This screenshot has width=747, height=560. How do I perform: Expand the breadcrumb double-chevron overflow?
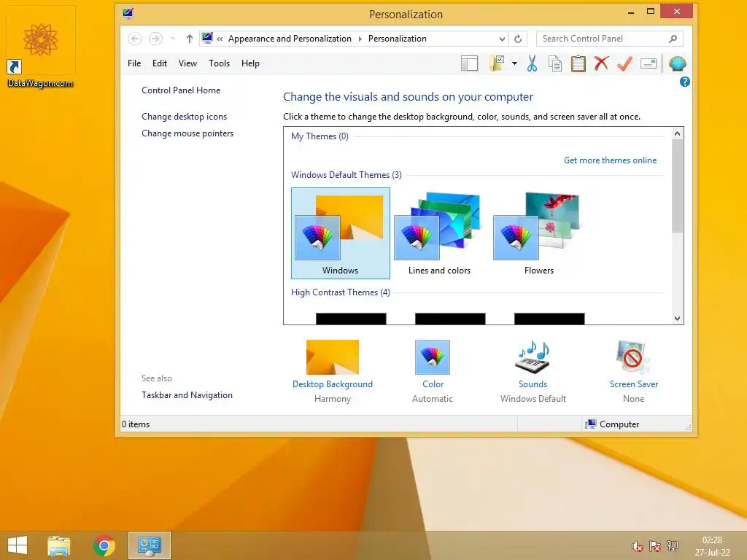coord(220,39)
